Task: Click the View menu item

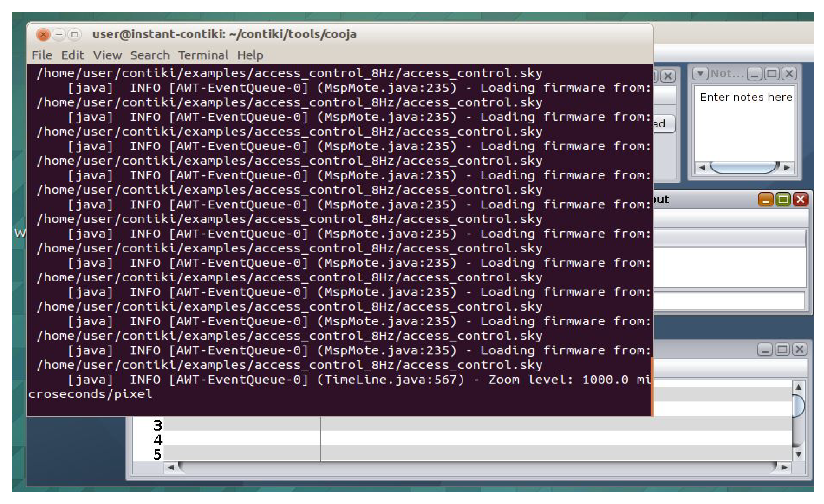Action: pos(107,55)
